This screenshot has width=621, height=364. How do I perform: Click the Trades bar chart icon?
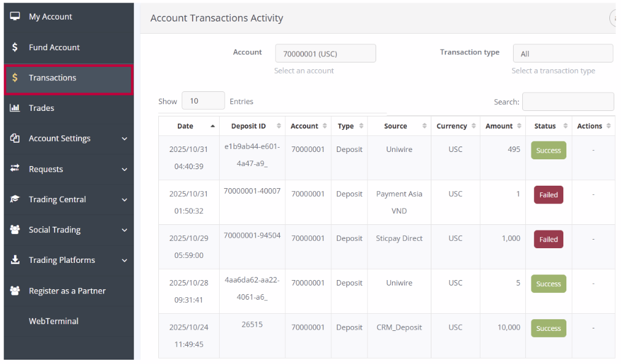point(15,108)
